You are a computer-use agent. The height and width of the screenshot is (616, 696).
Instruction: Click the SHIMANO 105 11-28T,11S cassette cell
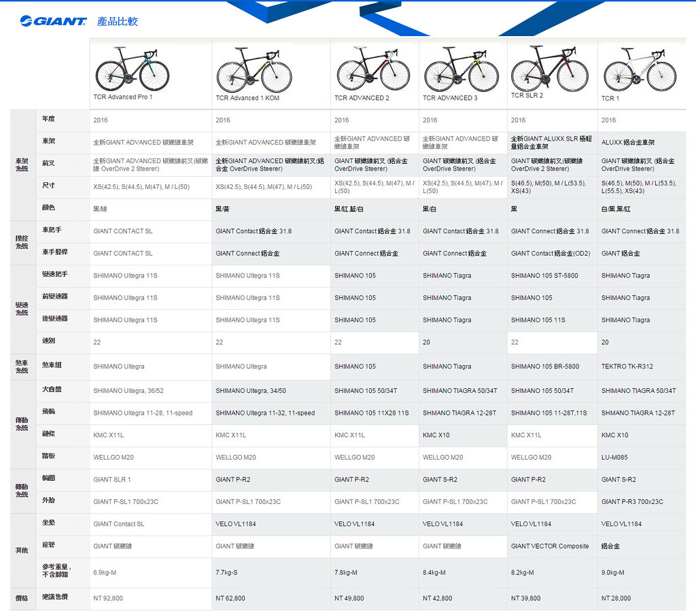coord(552,413)
